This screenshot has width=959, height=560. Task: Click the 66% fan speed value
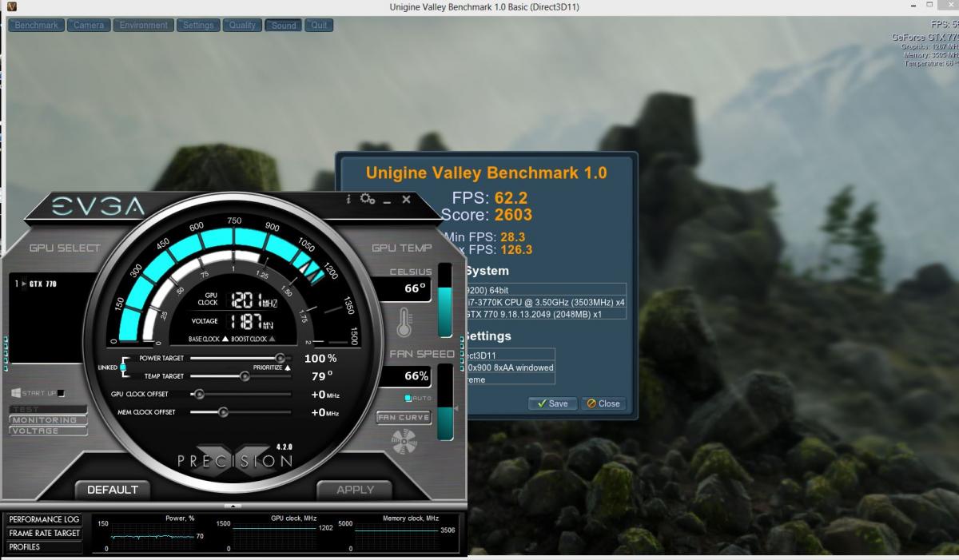pos(416,376)
